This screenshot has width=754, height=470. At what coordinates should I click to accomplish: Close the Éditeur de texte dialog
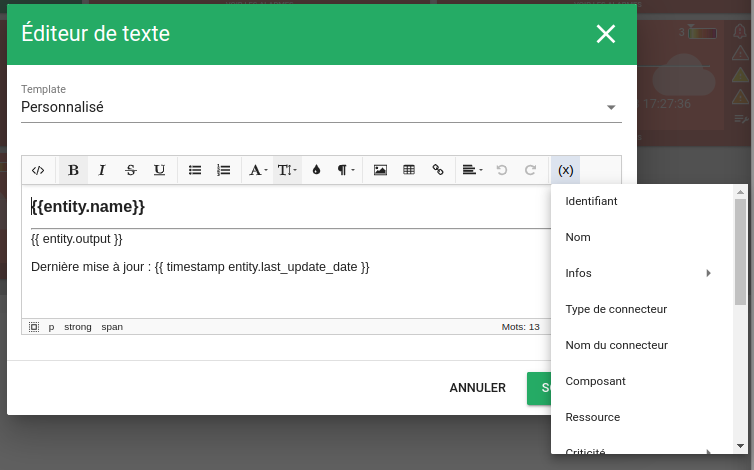(x=606, y=34)
